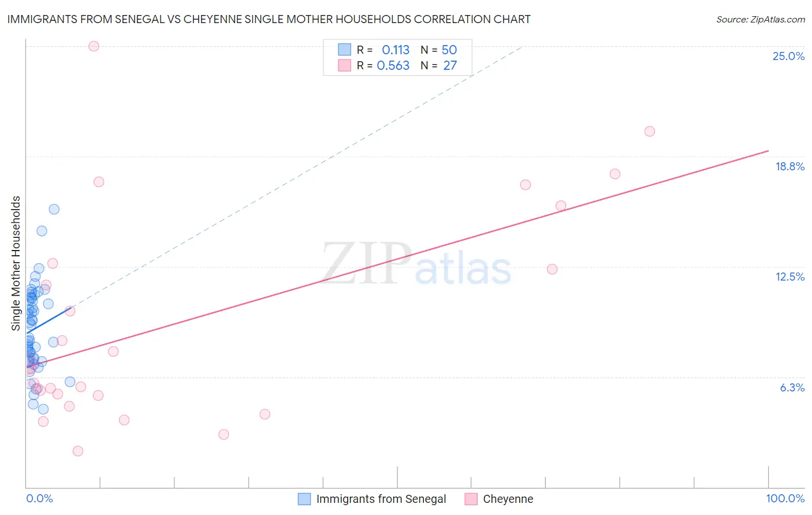Click the 100.0% x-axis label
Screen dimensions: 812x515
coord(785,498)
